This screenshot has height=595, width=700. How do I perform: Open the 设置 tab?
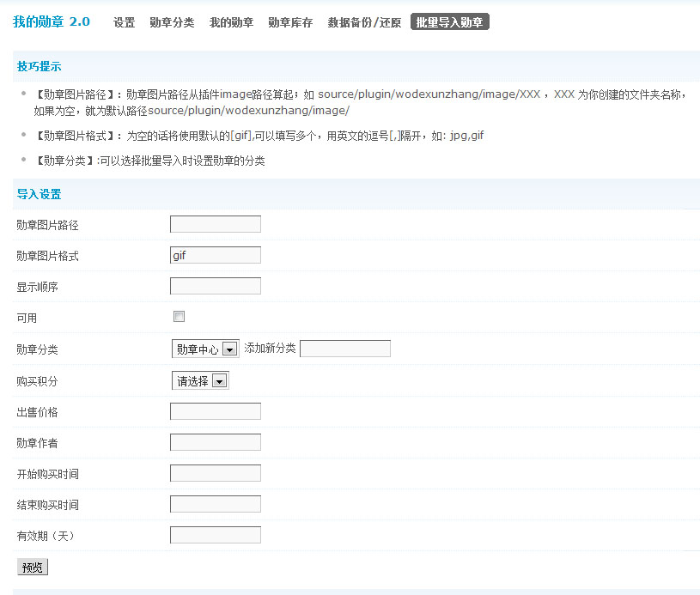pos(124,22)
